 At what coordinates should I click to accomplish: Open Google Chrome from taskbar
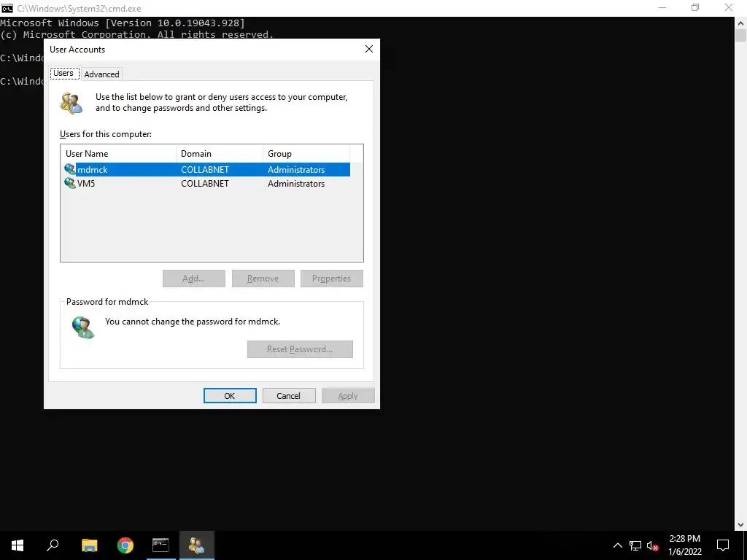click(x=125, y=545)
